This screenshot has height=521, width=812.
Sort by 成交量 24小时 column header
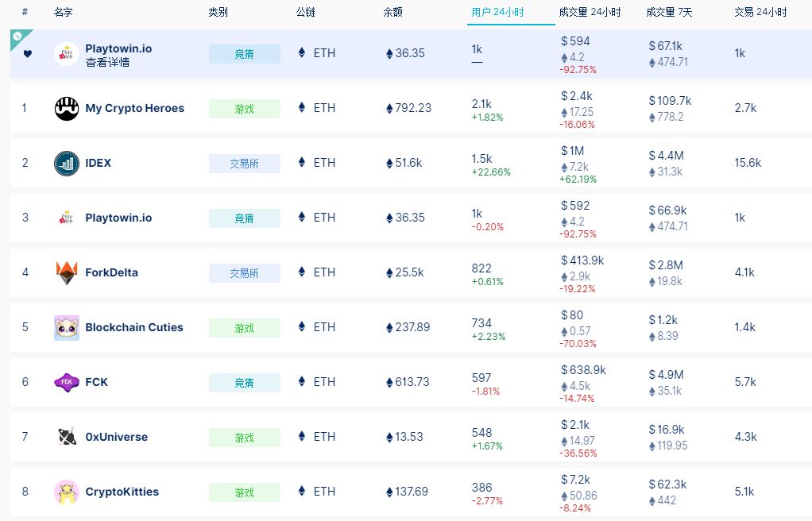tap(590, 12)
